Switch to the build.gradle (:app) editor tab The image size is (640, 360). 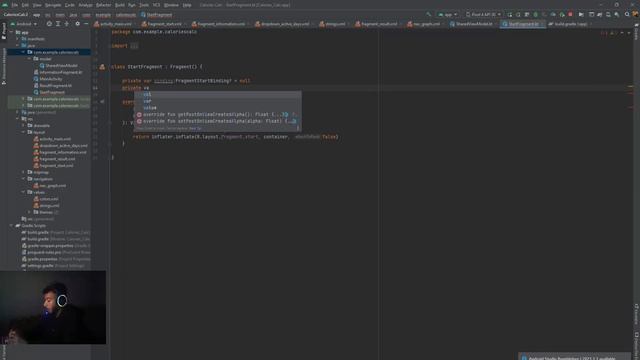568,24
